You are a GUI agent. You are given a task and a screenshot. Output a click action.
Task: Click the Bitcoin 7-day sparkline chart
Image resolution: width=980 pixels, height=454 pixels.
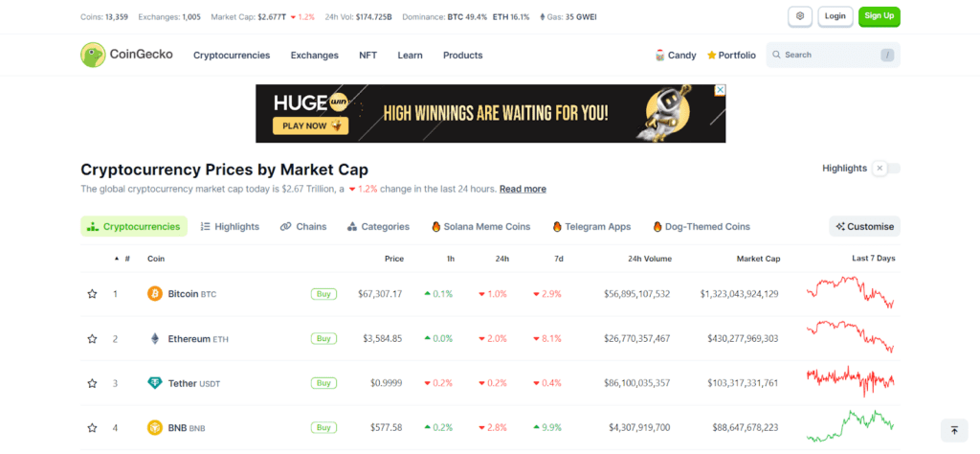click(851, 293)
